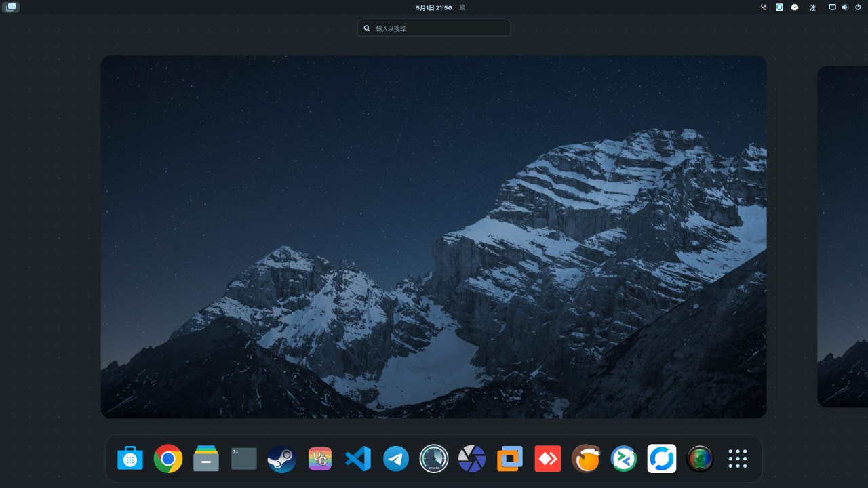Screen dimensions: 868x488
Task: Open the 注 input method menu
Action: pos(812,7)
